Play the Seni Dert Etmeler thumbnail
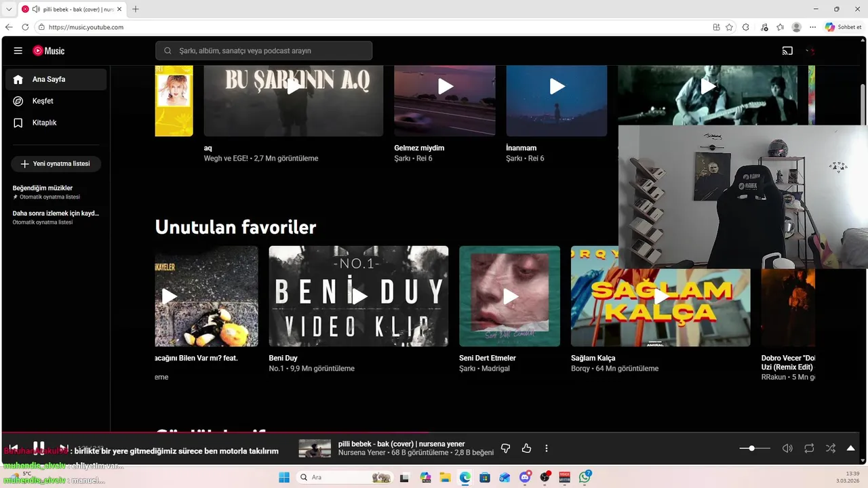The image size is (868, 488). (x=510, y=296)
